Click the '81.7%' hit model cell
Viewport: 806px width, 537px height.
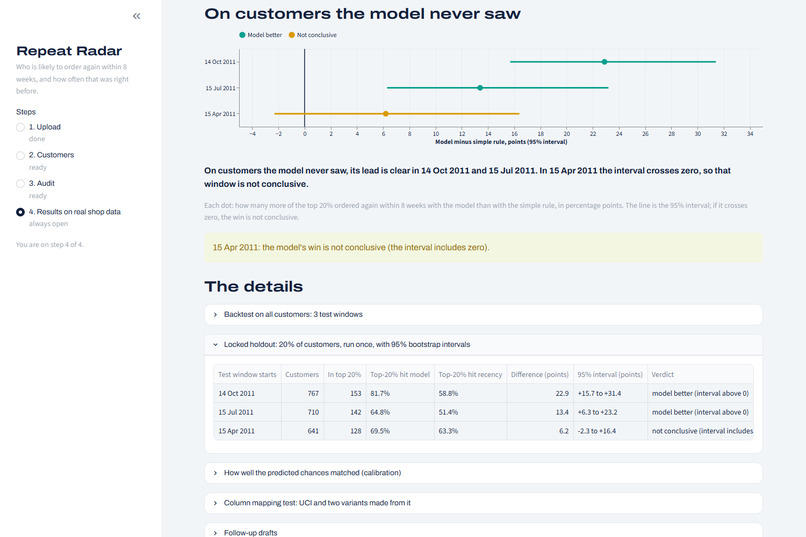[400, 394]
